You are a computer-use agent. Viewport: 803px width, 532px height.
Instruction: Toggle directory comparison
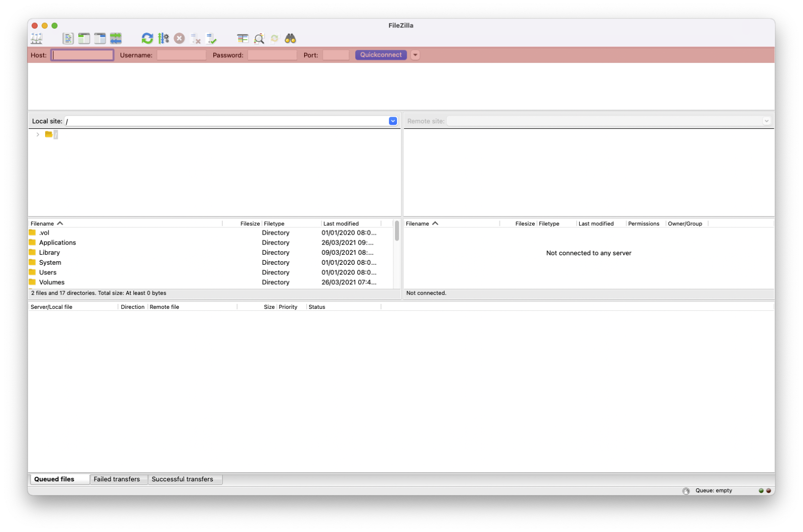[x=259, y=39]
